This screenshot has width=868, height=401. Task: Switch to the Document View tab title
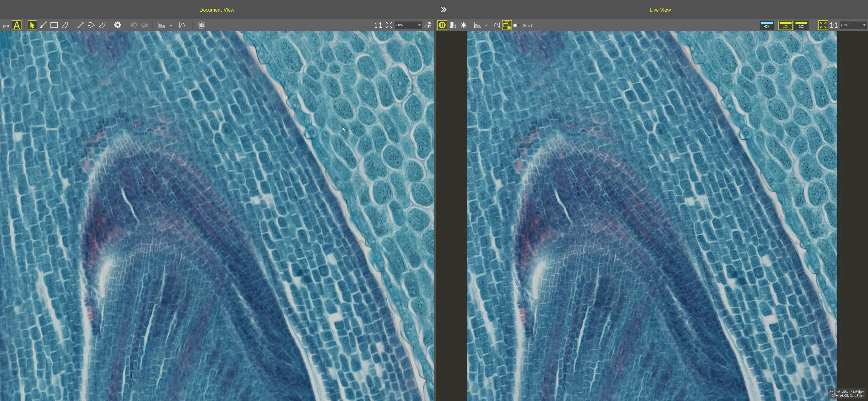tap(217, 10)
